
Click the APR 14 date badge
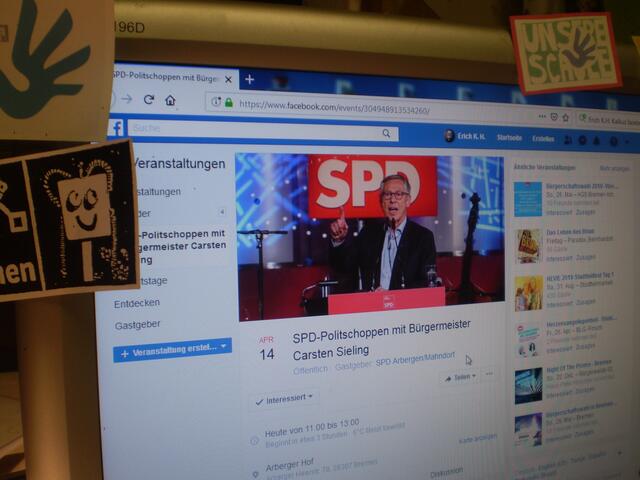(267, 349)
